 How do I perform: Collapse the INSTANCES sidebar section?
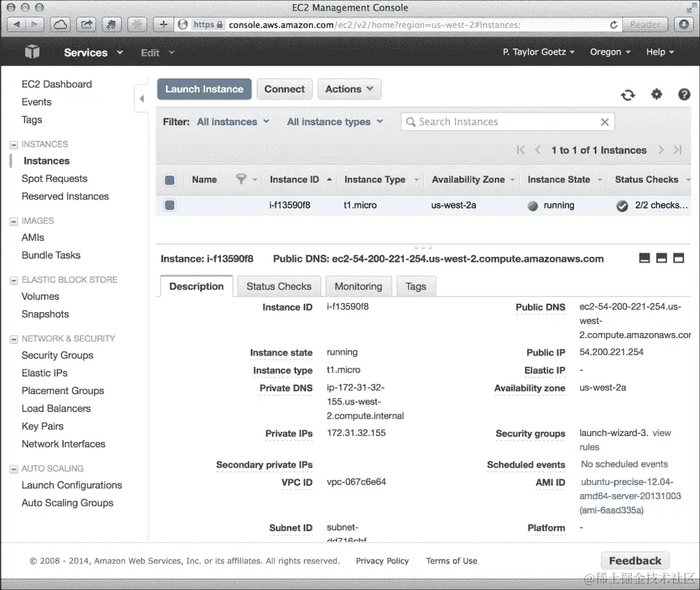14,145
